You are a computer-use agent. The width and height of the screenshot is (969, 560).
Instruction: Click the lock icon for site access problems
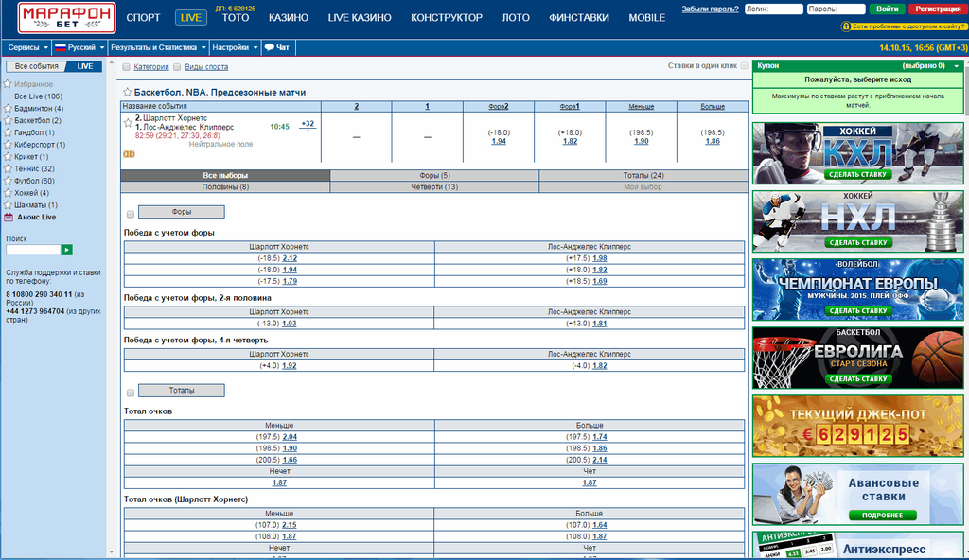pos(845,26)
